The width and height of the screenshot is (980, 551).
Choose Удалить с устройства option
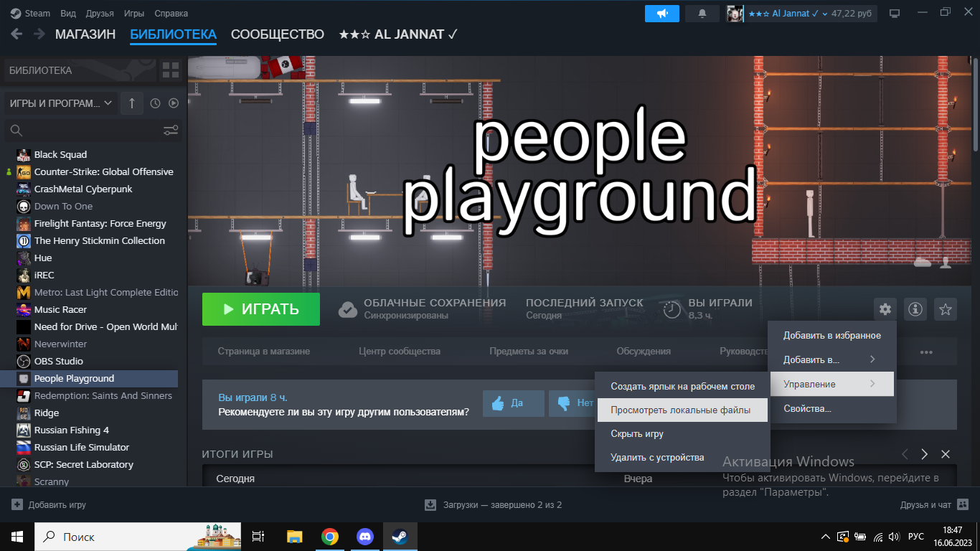coord(682,458)
